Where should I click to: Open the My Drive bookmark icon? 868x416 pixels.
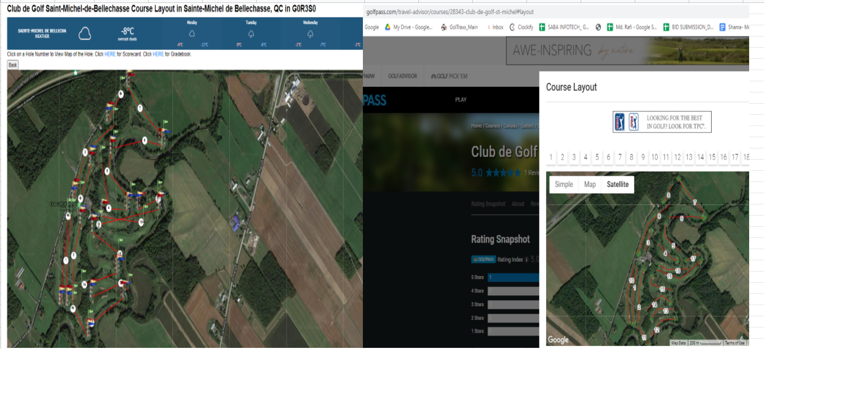[388, 27]
